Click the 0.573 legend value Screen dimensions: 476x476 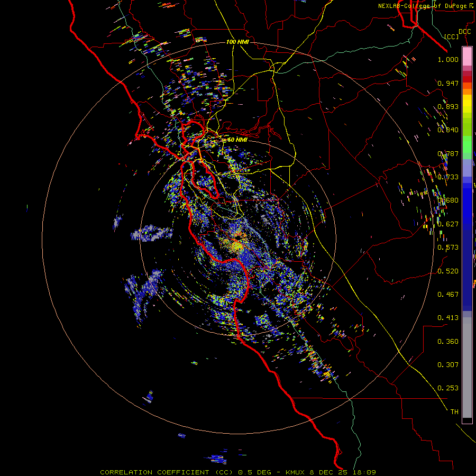(448, 248)
